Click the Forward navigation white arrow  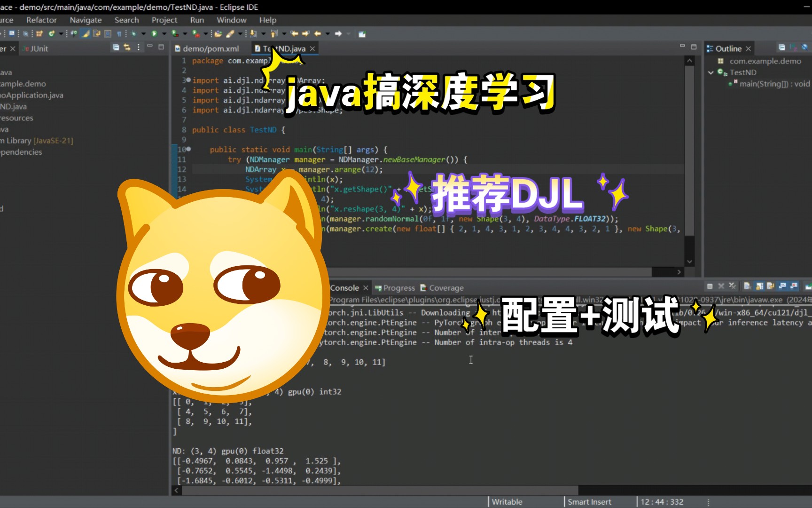pyautogui.click(x=338, y=33)
